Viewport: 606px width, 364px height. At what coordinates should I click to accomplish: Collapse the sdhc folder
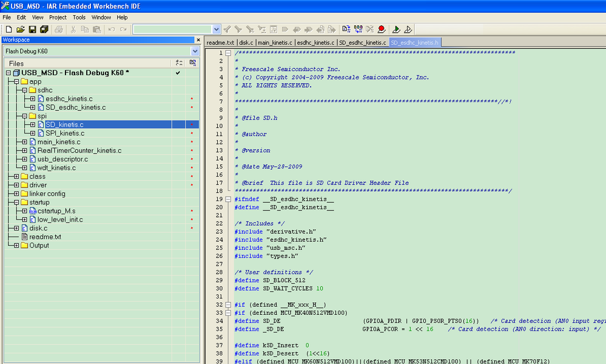[x=24, y=90]
